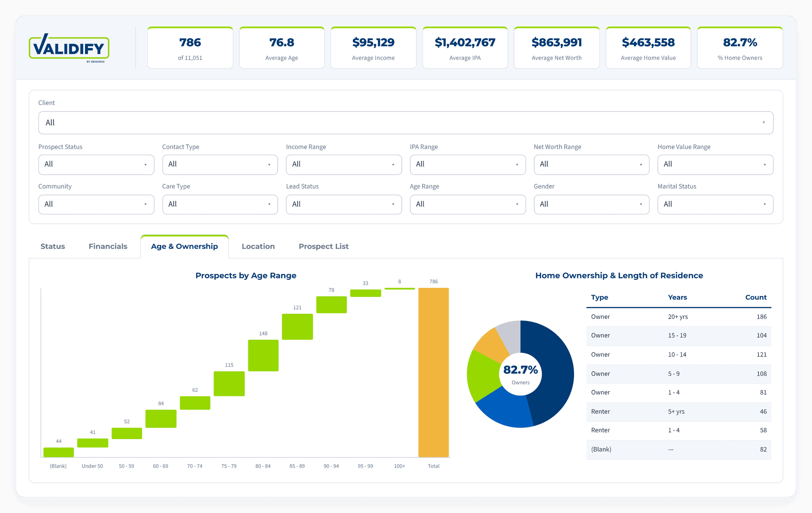Select the Renter 1 - 4 row
Viewport: 812px width, 513px height.
click(679, 430)
